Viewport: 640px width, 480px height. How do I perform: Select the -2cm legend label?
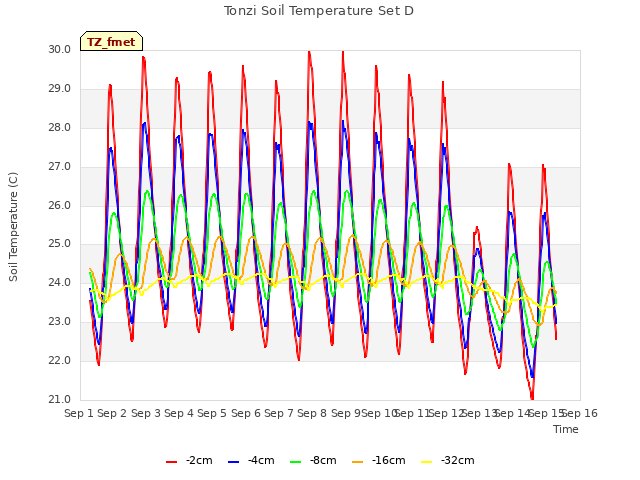[x=199, y=460]
